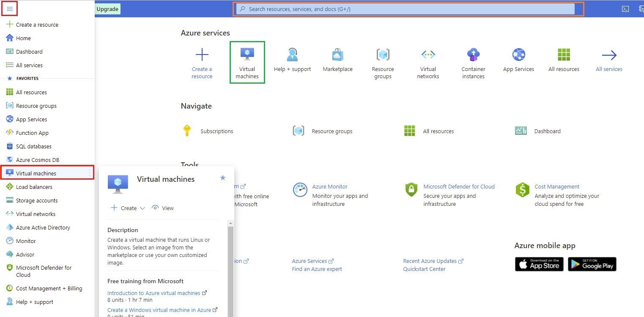Expand the Create dropdown in the Virtual machines flyout
The height and width of the screenshot is (317, 644).
tap(128, 208)
